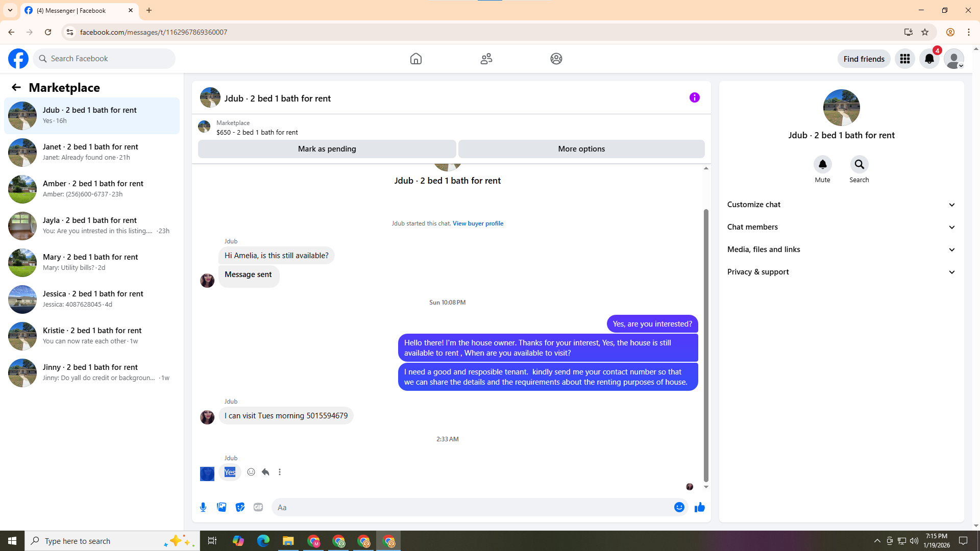The width and height of the screenshot is (980, 551).
Task: Click the voice clip microphone icon
Action: coord(203,507)
